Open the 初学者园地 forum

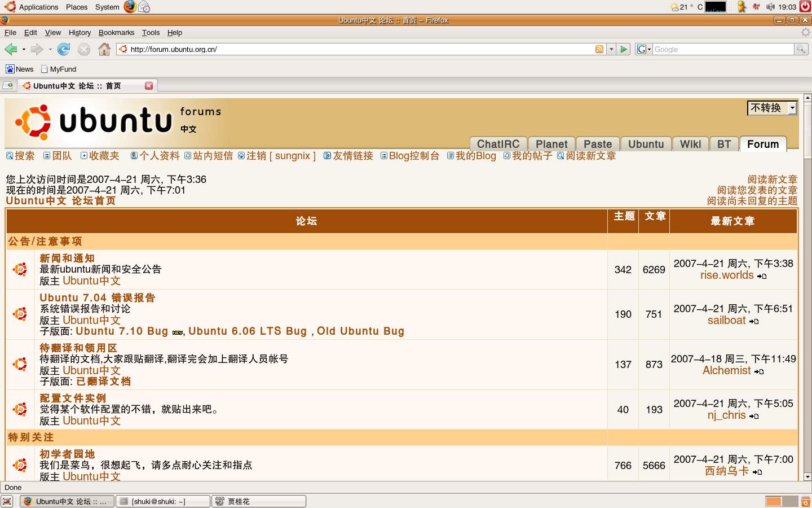tap(67, 454)
